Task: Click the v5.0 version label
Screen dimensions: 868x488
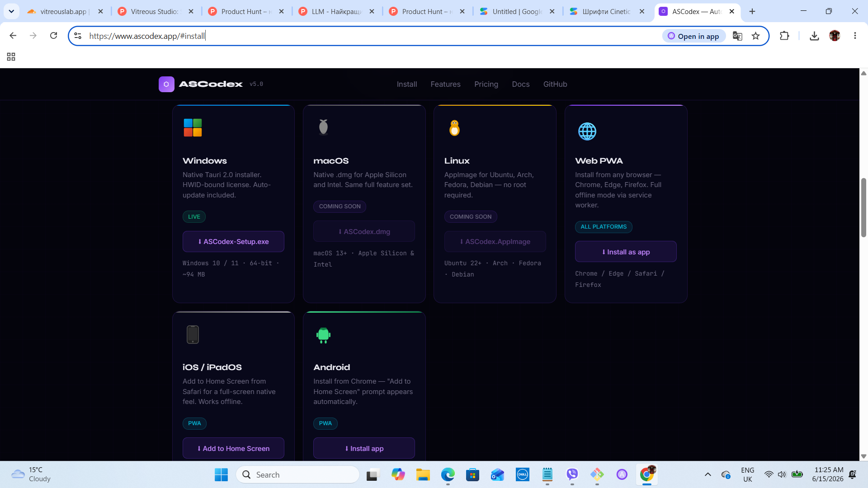Action: (x=256, y=84)
